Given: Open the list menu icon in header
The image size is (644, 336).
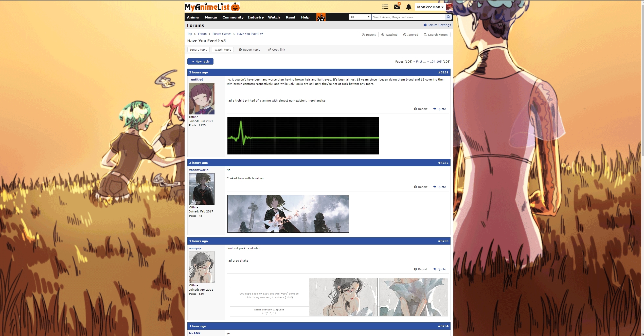Looking at the screenshot, I should point(385,7).
